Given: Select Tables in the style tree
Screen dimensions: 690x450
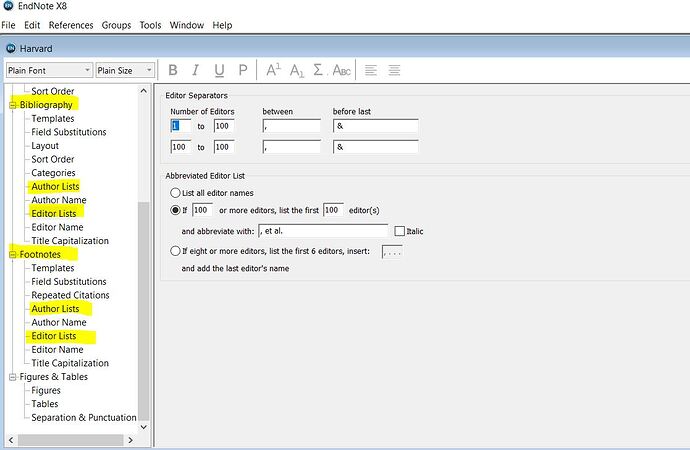Looking at the screenshot, I should tap(44, 404).
